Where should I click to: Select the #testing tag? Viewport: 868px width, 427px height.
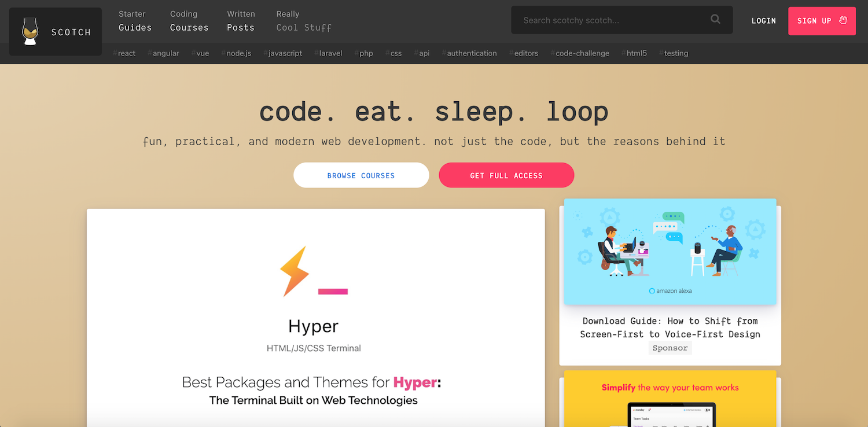pyautogui.click(x=674, y=53)
